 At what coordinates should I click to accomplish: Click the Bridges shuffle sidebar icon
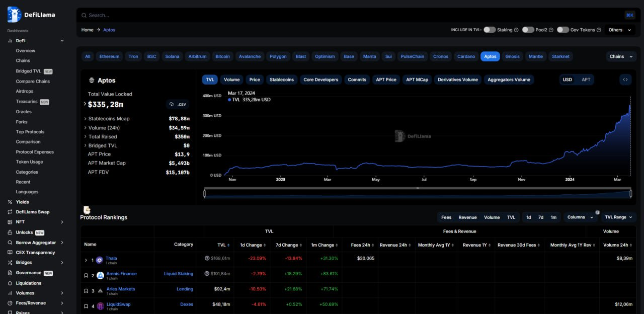point(10,263)
